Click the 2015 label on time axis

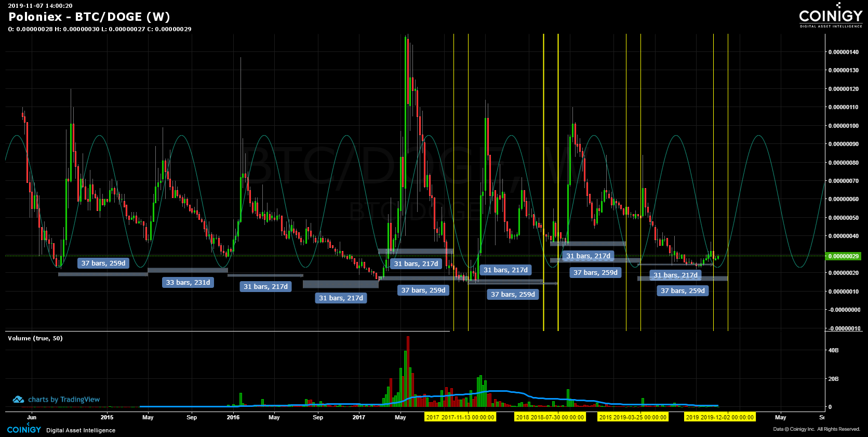coord(106,417)
